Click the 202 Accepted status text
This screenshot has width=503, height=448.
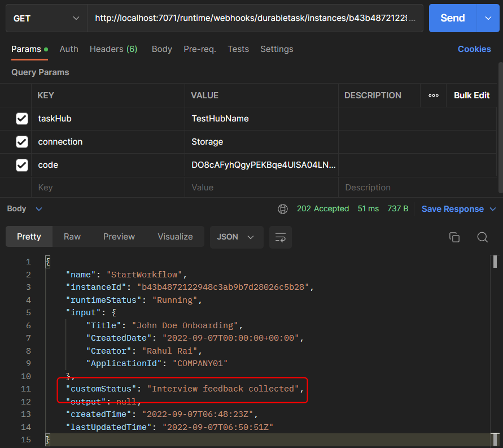(323, 208)
